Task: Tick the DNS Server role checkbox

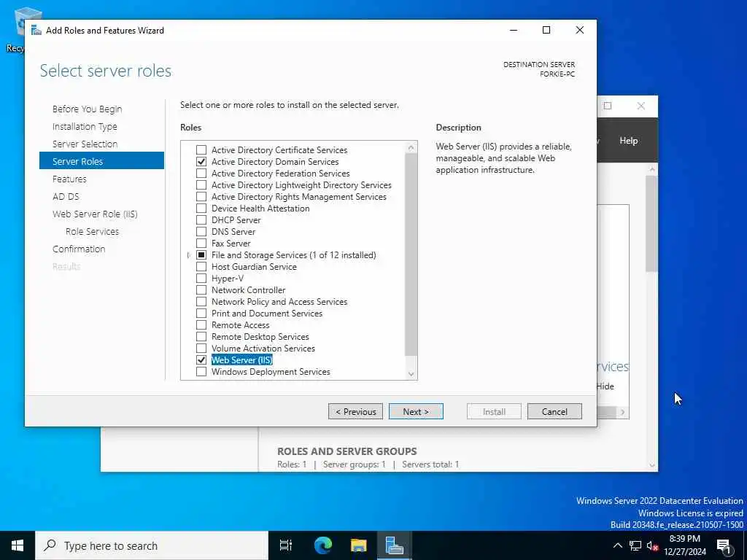Action: [x=201, y=231]
